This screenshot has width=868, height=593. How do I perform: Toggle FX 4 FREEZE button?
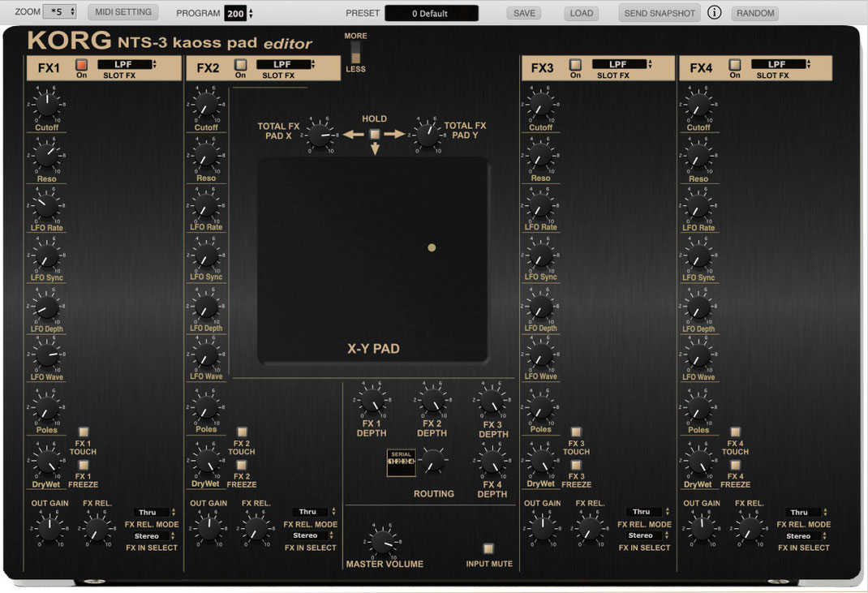[735, 465]
